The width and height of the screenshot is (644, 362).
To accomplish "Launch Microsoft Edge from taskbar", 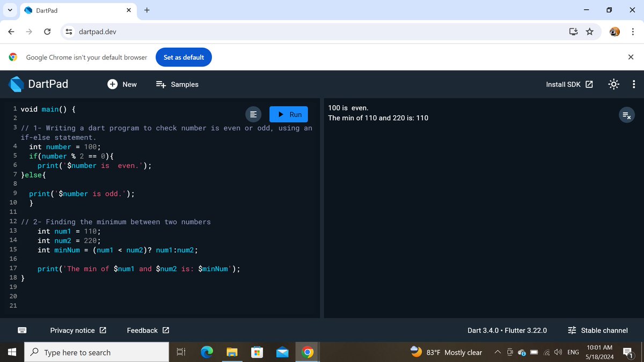I will (x=207, y=352).
